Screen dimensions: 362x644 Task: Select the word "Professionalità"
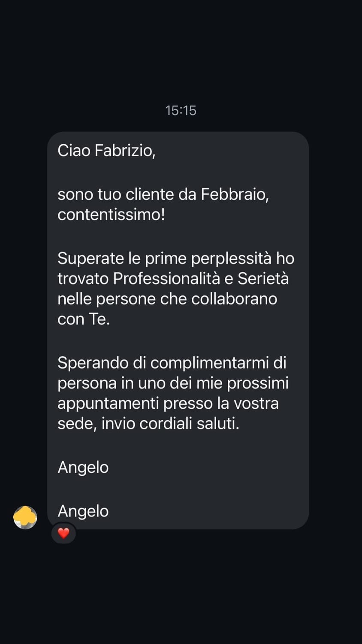click(166, 279)
